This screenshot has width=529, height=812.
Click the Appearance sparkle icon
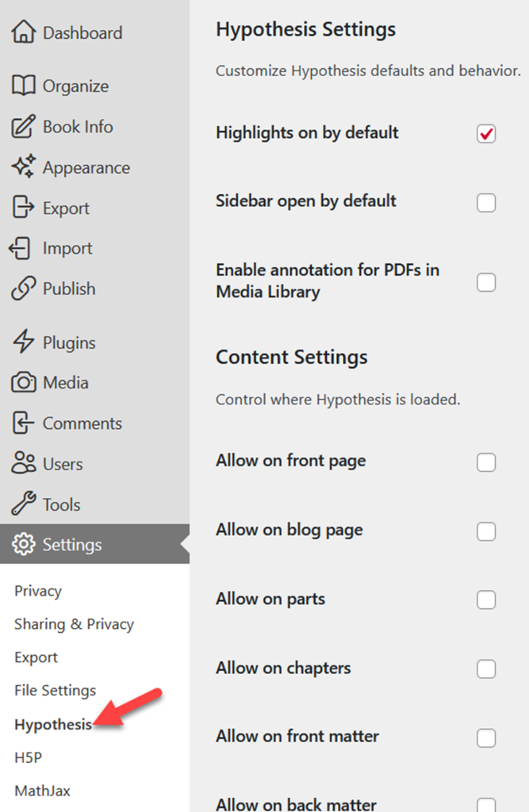click(24, 167)
